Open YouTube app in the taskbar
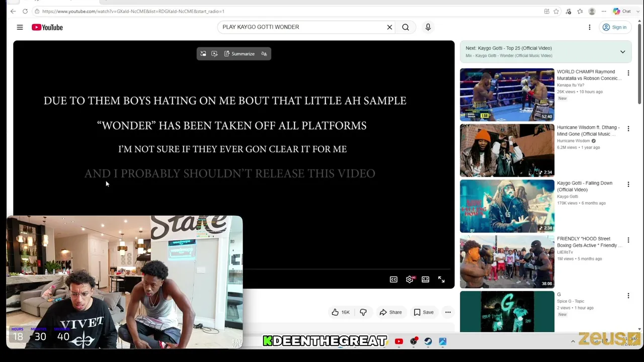Screen dimensions: 644x362 tap(399, 342)
